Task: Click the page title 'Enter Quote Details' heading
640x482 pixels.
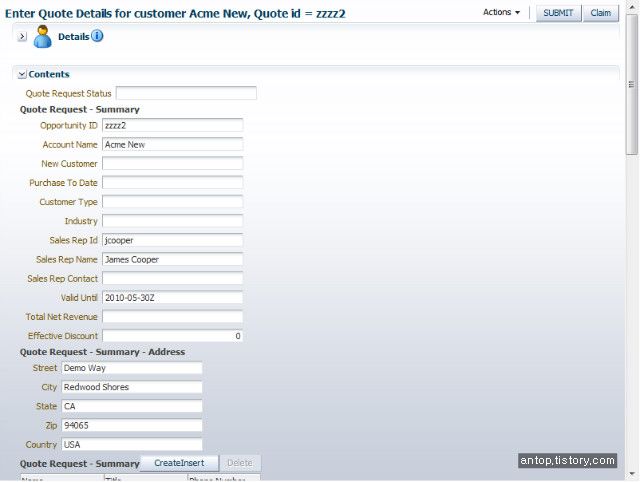Action: tap(175, 14)
